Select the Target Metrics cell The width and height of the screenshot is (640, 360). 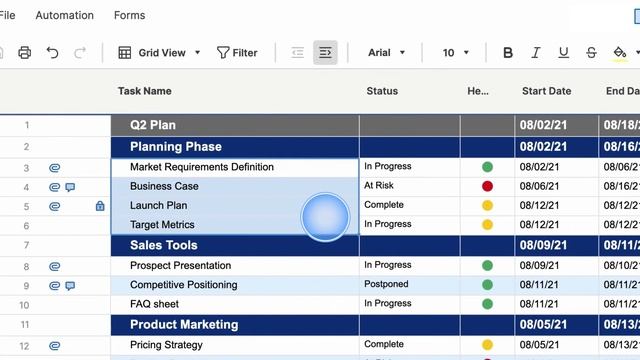235,225
